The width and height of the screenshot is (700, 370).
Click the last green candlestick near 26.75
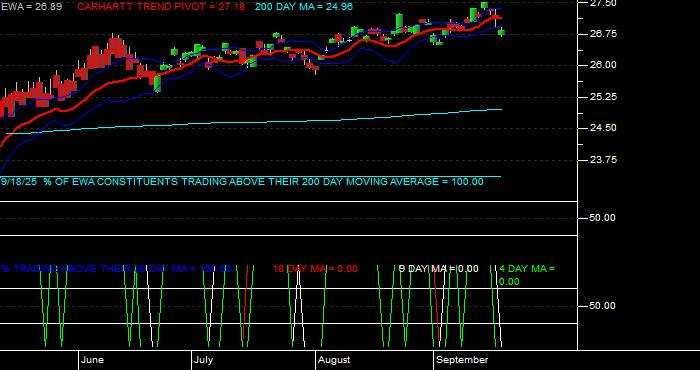point(502,32)
